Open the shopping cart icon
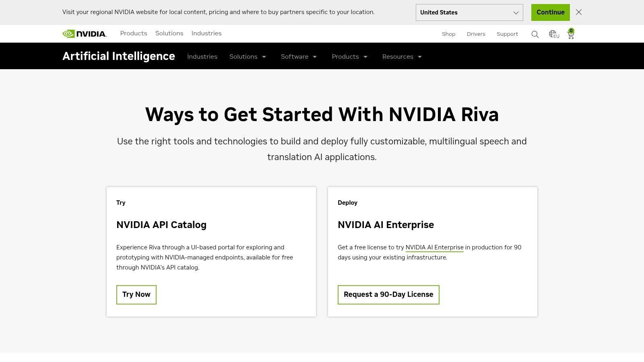This screenshot has width=644, height=362. click(571, 35)
